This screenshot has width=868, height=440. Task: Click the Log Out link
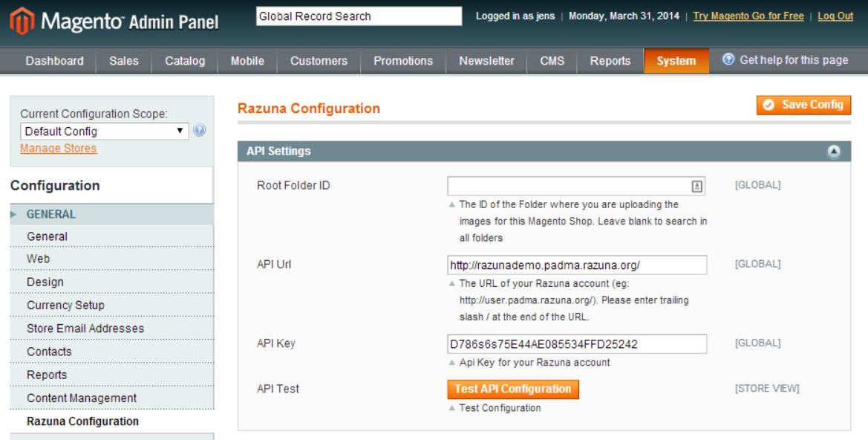click(835, 16)
